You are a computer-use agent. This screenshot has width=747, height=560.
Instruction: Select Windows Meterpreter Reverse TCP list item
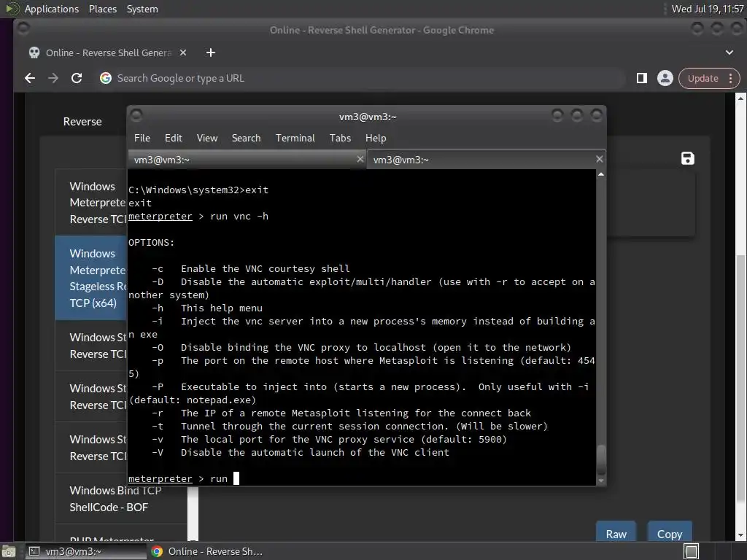91,203
